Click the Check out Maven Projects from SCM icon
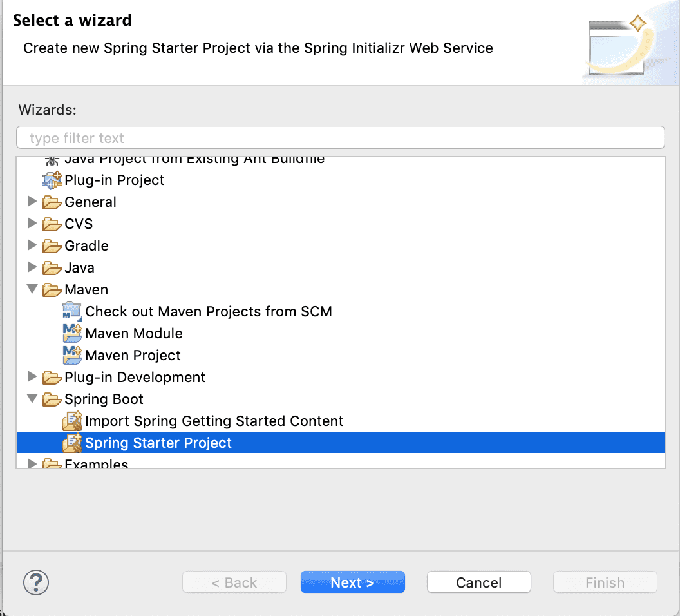 (72, 311)
